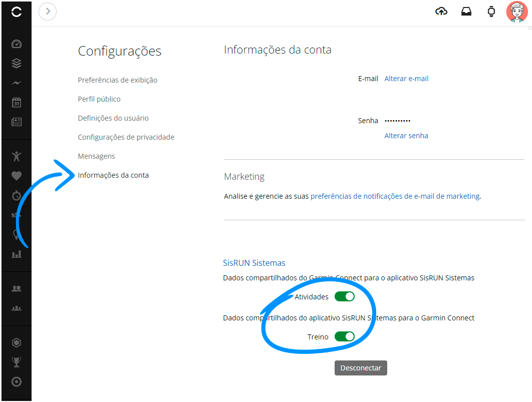Open the circular target icon in sidebar
Viewport: 532px width, 402px height.
(17, 381)
